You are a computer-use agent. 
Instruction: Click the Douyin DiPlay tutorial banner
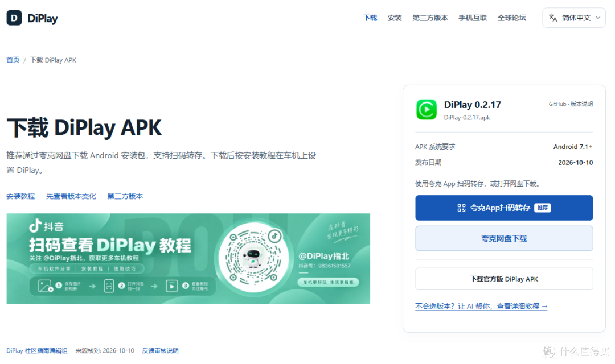point(188,259)
